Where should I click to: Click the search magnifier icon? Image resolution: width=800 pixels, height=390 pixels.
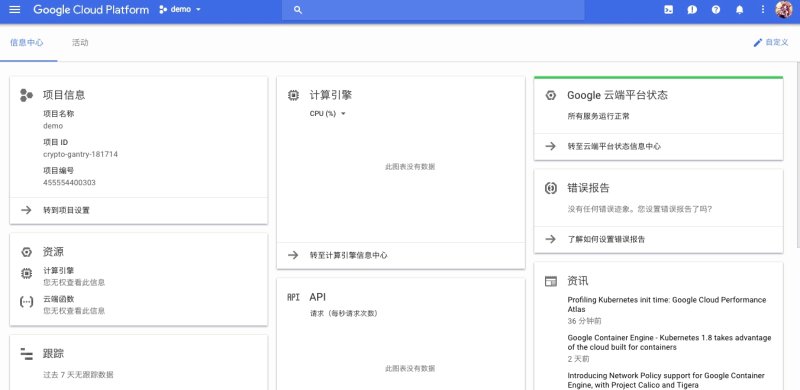tap(298, 10)
